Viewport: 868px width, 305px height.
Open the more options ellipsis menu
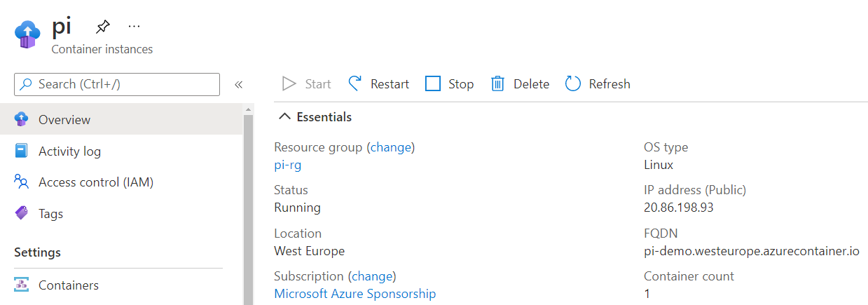(135, 27)
